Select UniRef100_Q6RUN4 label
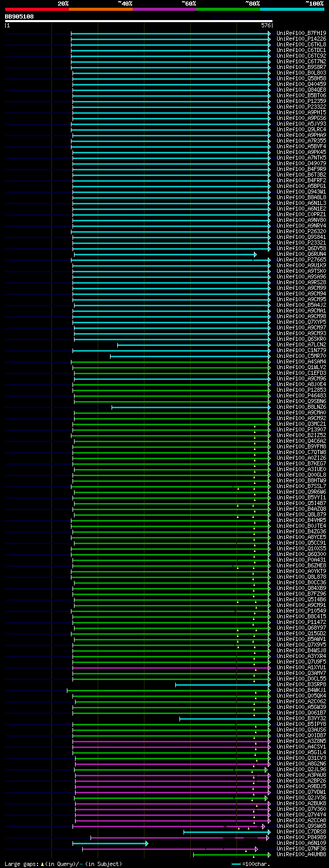This screenshot has width=329, height=868. tap(301, 254)
